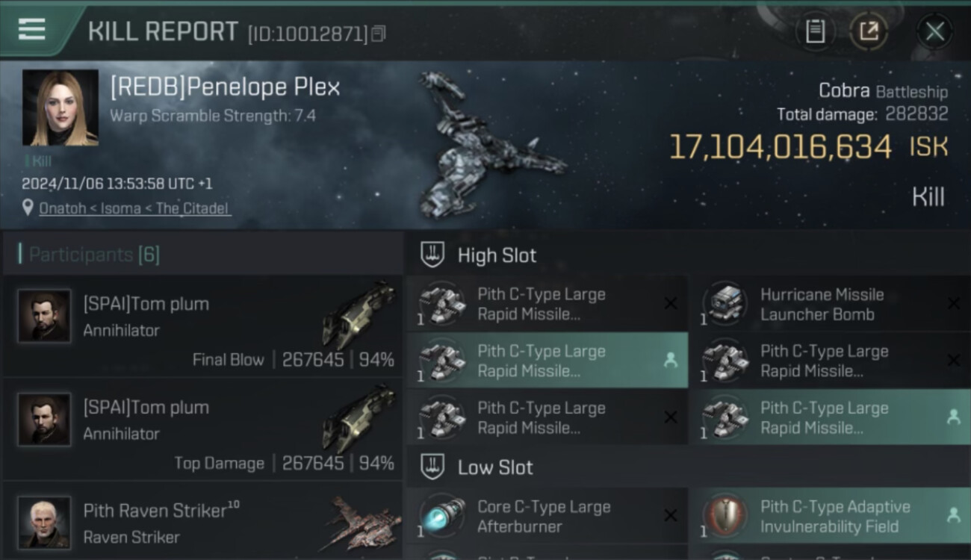
Task: Click the person marker on the Adaptive Invulnerability Field
Action: pyautogui.click(x=953, y=514)
